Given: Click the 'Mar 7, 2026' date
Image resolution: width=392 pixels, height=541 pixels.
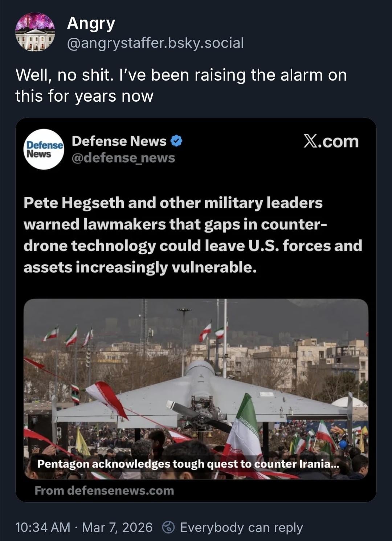Looking at the screenshot, I should [117, 527].
